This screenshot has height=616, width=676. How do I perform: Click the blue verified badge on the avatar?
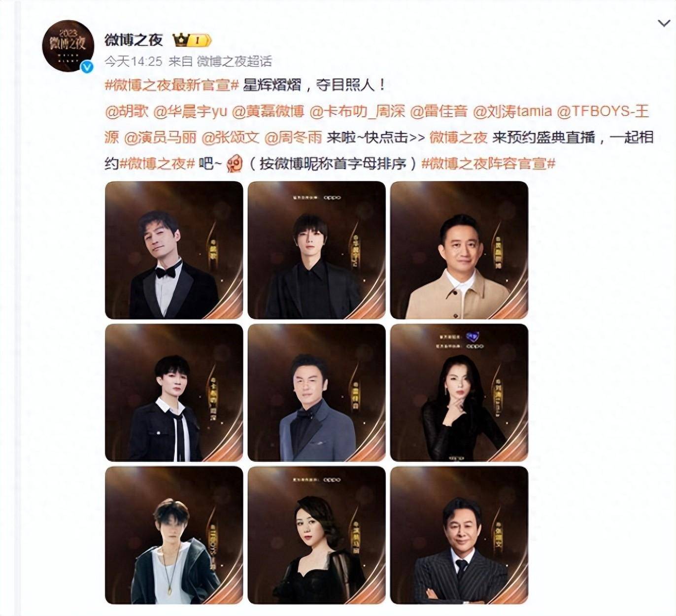tap(87, 67)
